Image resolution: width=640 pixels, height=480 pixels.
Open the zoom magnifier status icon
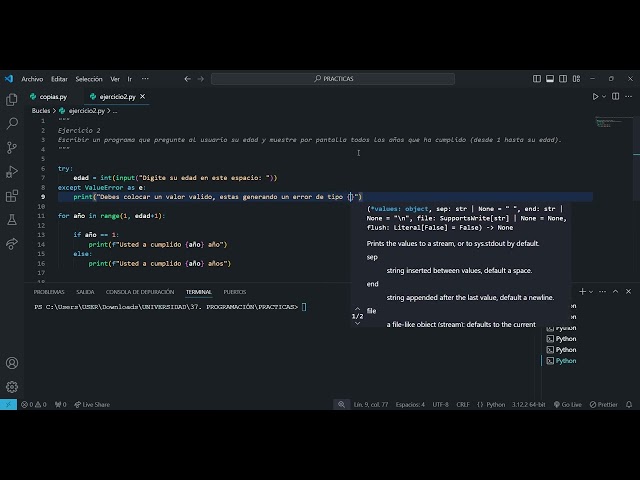[x=341, y=404]
